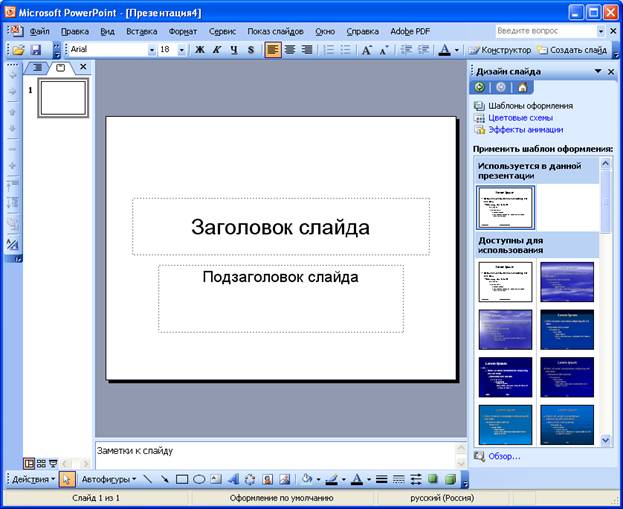623x509 pixels.
Task: Toggle underline formatting (Ч) in toolbar
Action: pos(234,50)
